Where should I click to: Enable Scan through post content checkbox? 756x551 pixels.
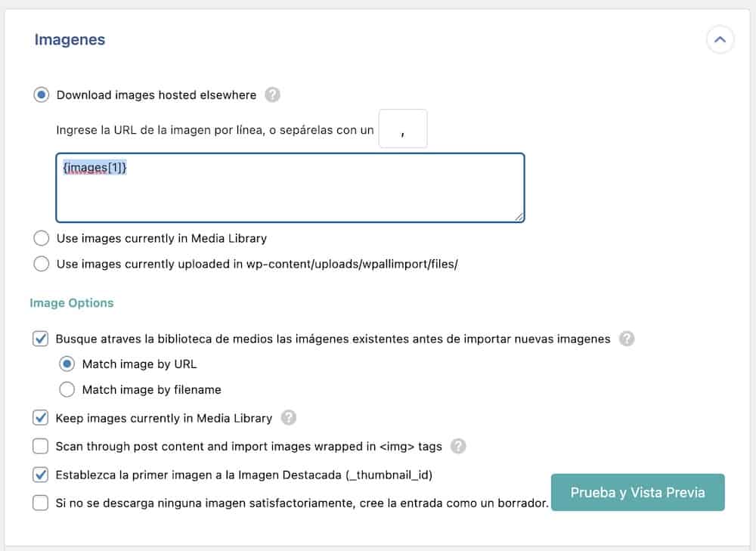pos(41,446)
